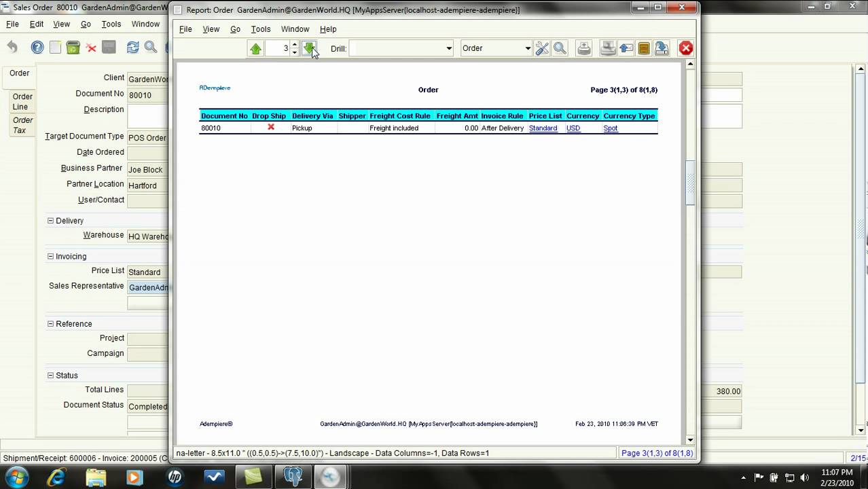Collapse the Delivery section
The width and height of the screenshot is (868, 489).
tap(50, 221)
